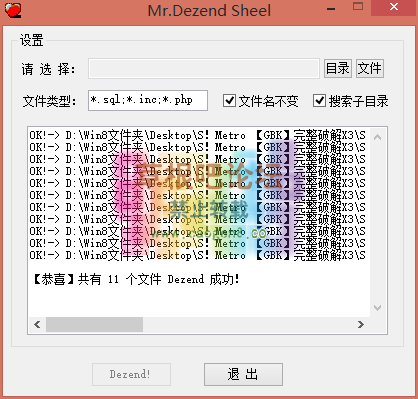Viewport: 418px width, 399px height.
Task: Minimize the Mr.Dezend Sheel window
Action: pos(331,9)
